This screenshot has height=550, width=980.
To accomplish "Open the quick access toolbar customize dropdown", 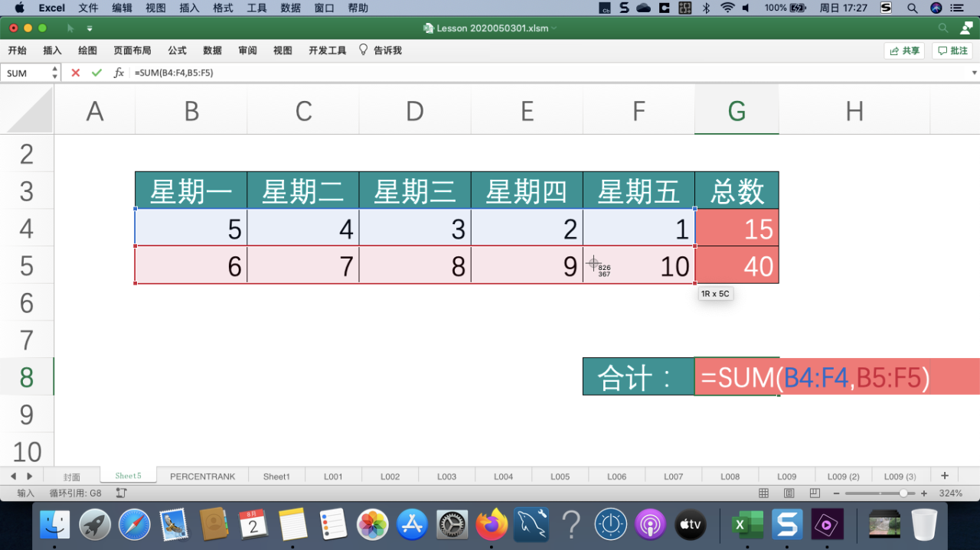I will click(90, 28).
